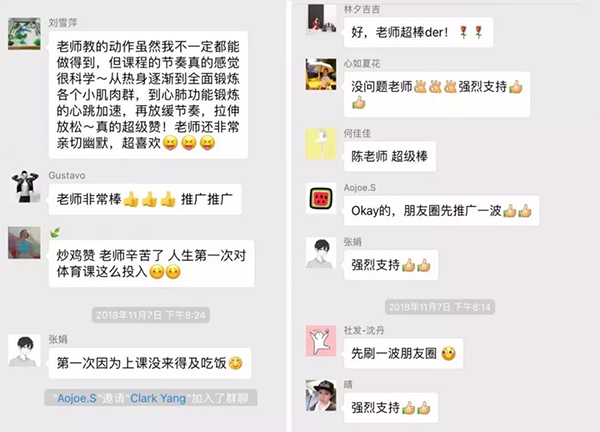
Task: Select the long message from 刘雪萍
Action: coord(148,95)
